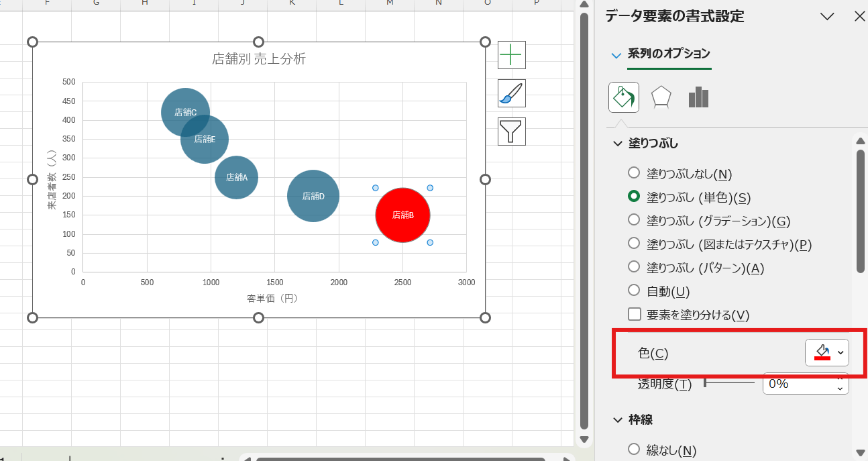Viewport: 868px width, 461px height.
Task: Open the Chart Filters funnel icon
Action: point(511,132)
